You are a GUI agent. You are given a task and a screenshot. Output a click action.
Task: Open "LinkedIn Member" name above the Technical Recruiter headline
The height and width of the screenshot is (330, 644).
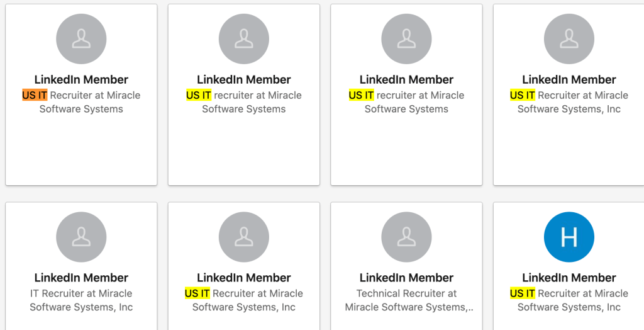pos(406,278)
